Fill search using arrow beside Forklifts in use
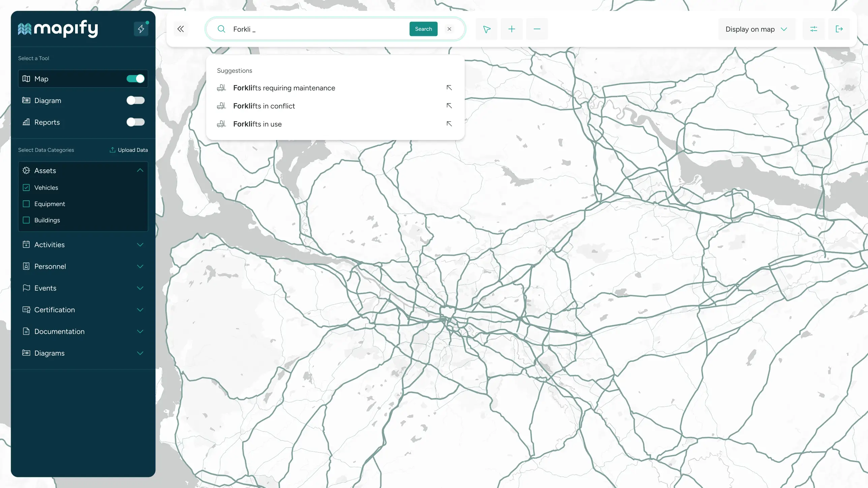 click(x=449, y=124)
